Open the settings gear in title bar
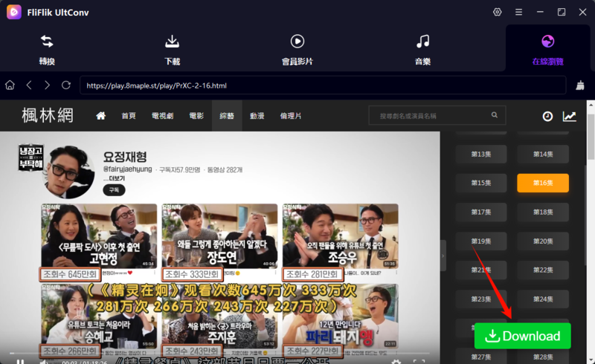This screenshot has height=364, width=595. pyautogui.click(x=498, y=12)
